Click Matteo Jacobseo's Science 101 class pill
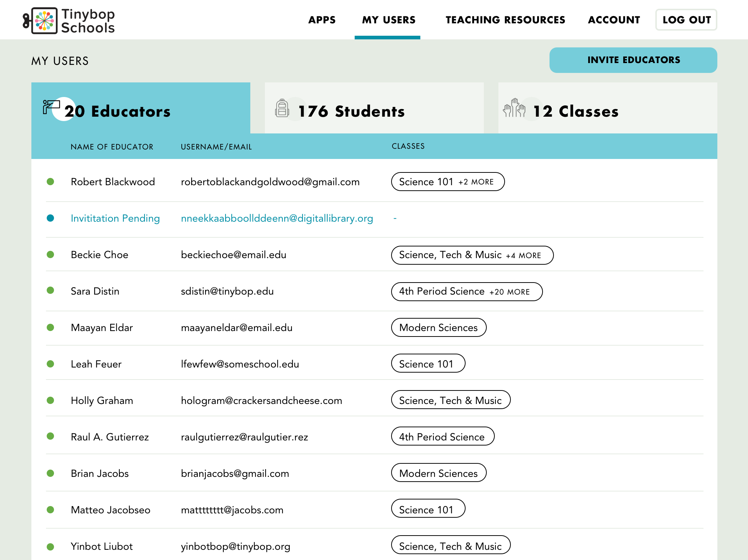748x560 pixels. pyautogui.click(x=428, y=508)
